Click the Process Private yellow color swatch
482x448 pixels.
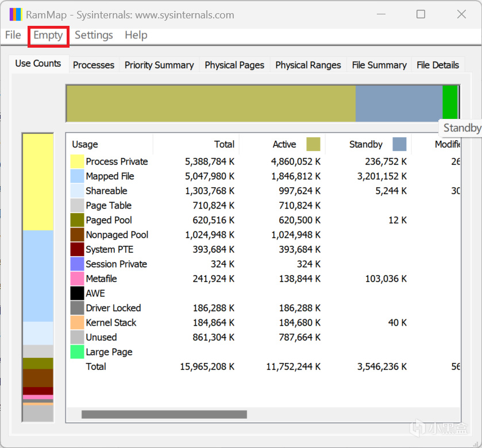click(x=77, y=161)
